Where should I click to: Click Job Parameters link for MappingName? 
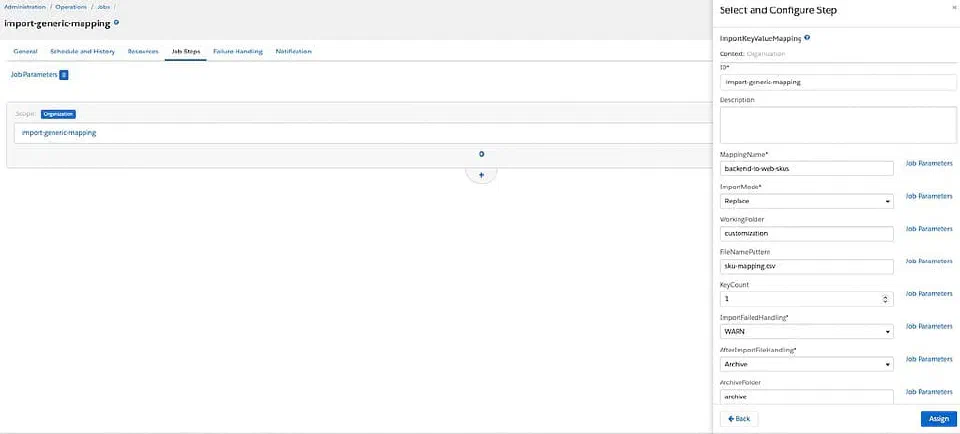[929, 163]
